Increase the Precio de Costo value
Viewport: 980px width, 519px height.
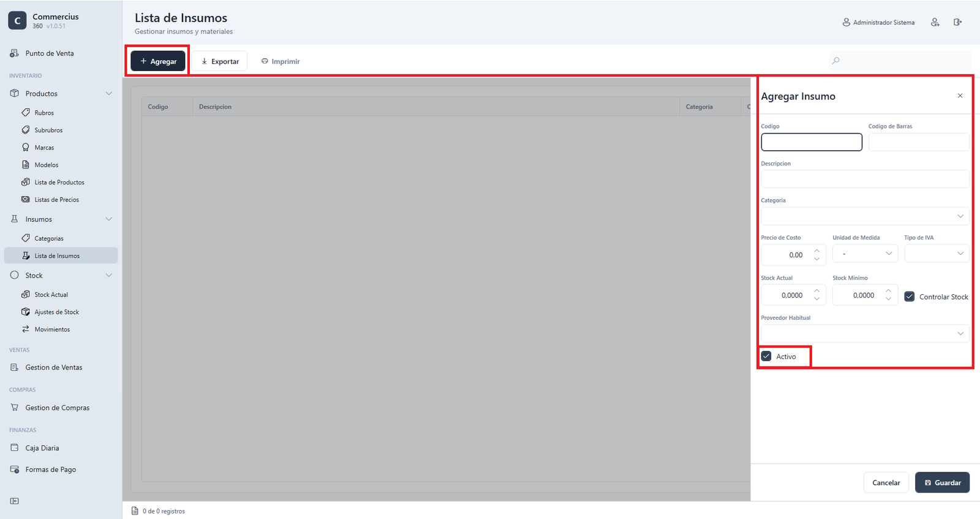[x=817, y=251]
